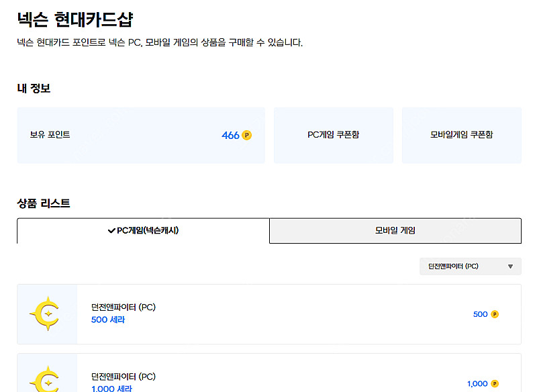537x392 pixels.
Task: Click the shop description sentence under title
Action: click(160, 42)
